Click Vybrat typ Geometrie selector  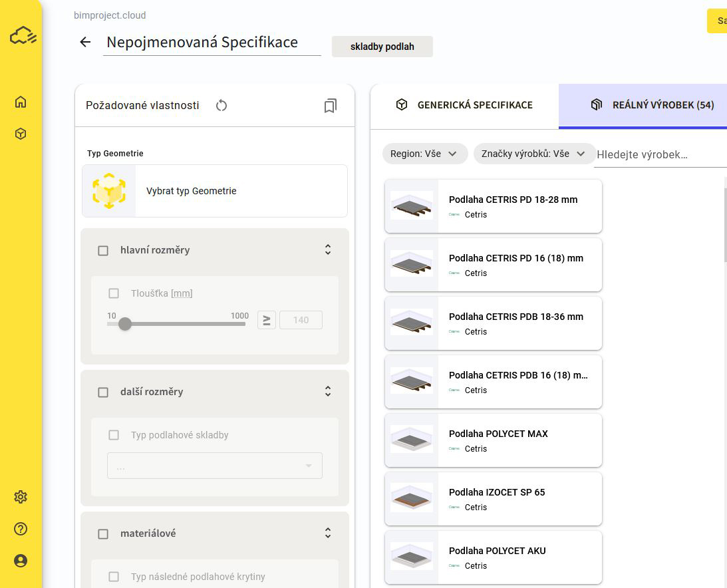[x=215, y=191]
